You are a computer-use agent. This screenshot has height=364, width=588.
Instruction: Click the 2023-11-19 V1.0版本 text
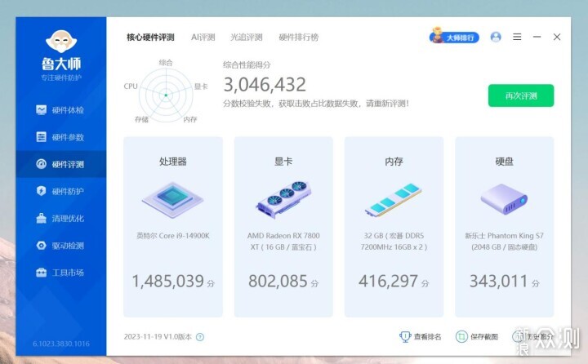coord(158,336)
